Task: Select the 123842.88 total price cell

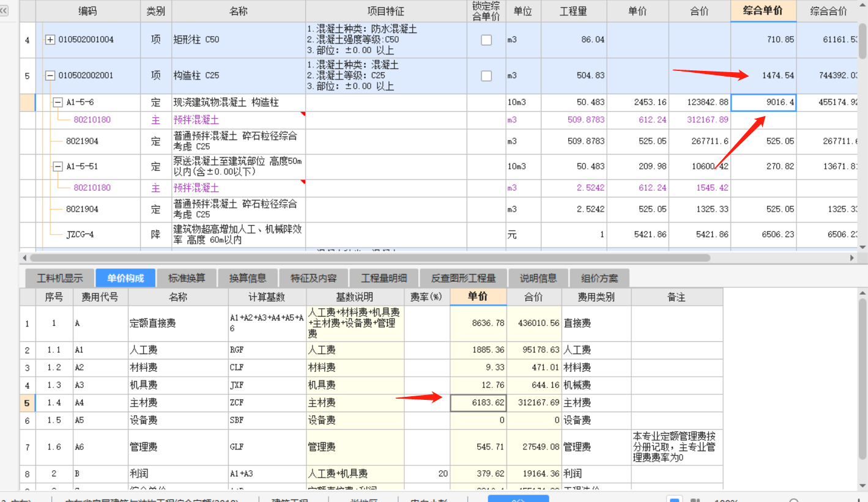Action: 700,103
